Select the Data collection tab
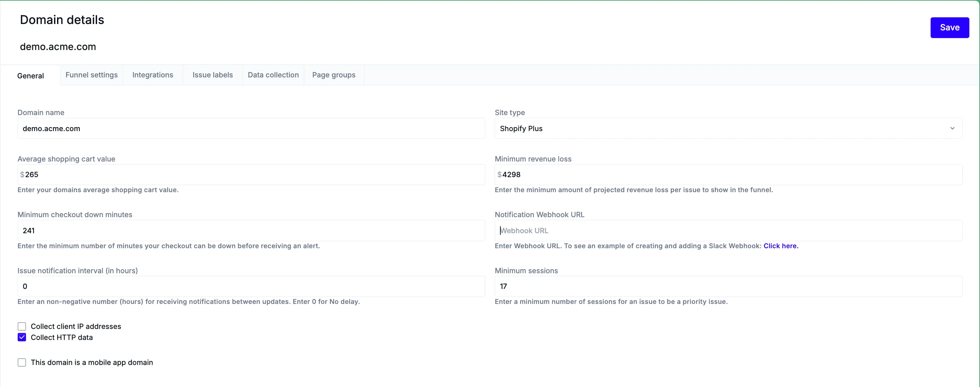980x387 pixels. click(273, 75)
